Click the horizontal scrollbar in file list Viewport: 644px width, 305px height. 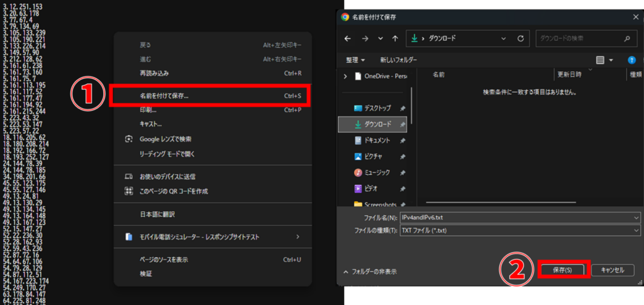tap(501, 202)
